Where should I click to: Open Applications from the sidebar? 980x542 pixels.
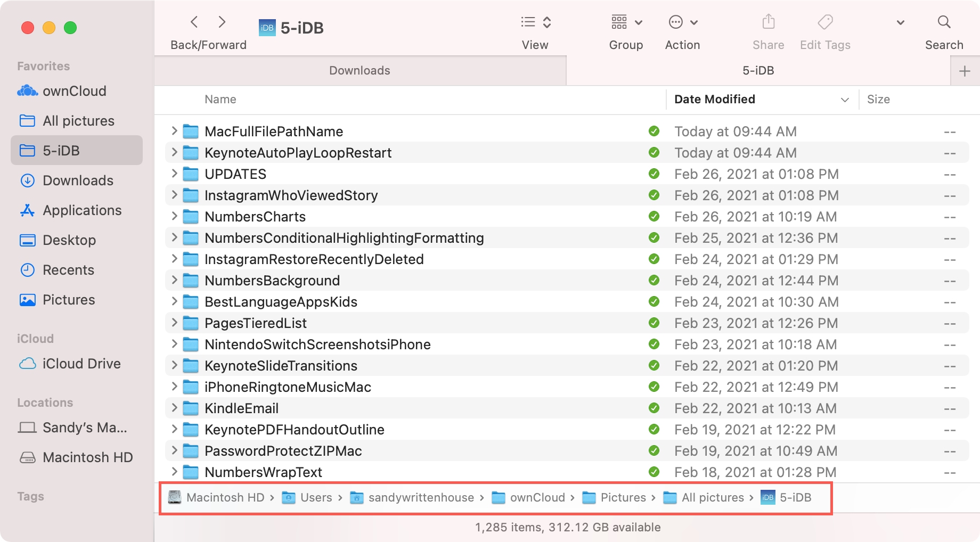click(77, 210)
